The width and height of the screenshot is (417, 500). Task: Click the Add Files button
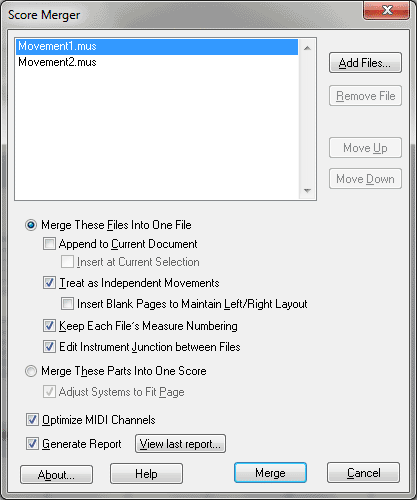(365, 63)
